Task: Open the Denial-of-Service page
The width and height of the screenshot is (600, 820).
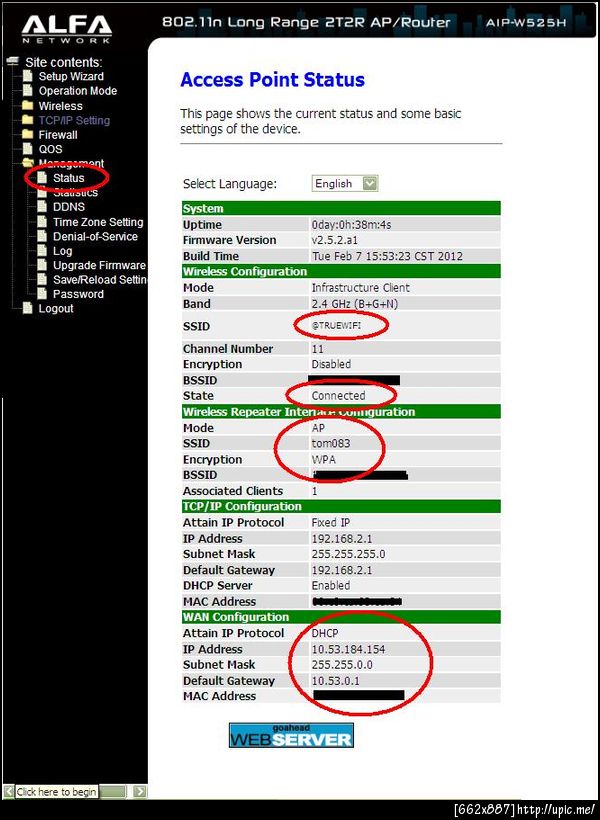Action: click(x=96, y=236)
